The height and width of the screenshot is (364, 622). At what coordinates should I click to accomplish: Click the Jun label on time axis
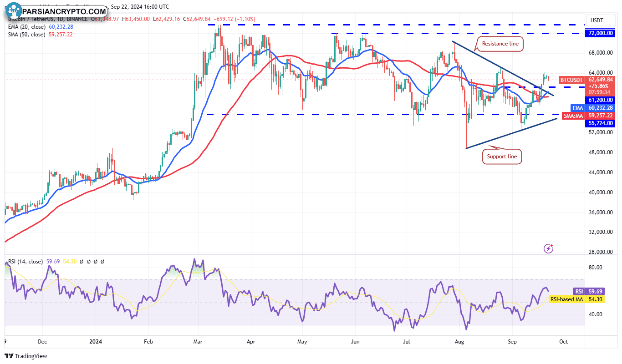point(356,341)
